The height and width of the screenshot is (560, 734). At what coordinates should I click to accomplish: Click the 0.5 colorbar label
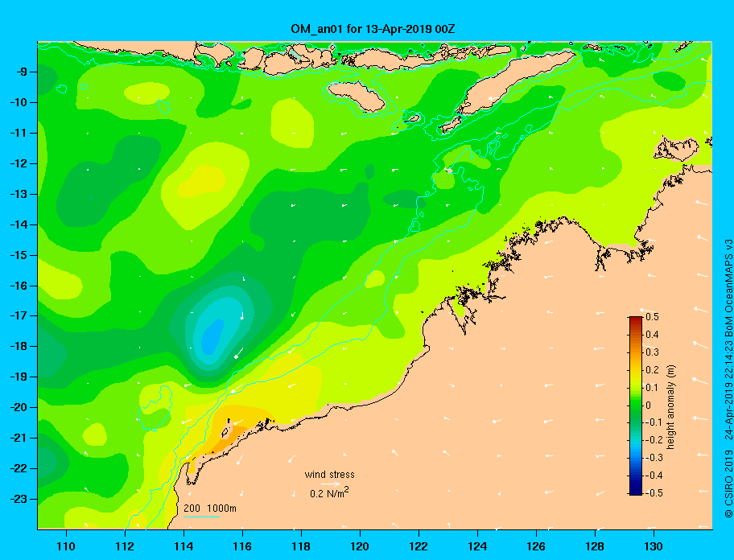click(652, 317)
